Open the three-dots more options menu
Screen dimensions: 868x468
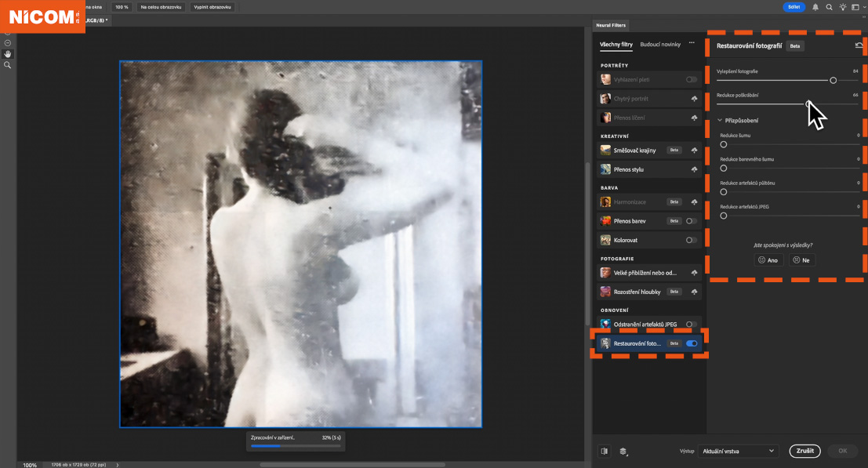[x=692, y=44]
